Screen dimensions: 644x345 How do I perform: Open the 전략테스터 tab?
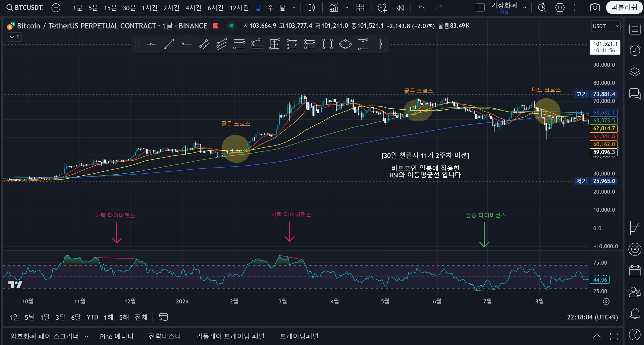point(165,336)
